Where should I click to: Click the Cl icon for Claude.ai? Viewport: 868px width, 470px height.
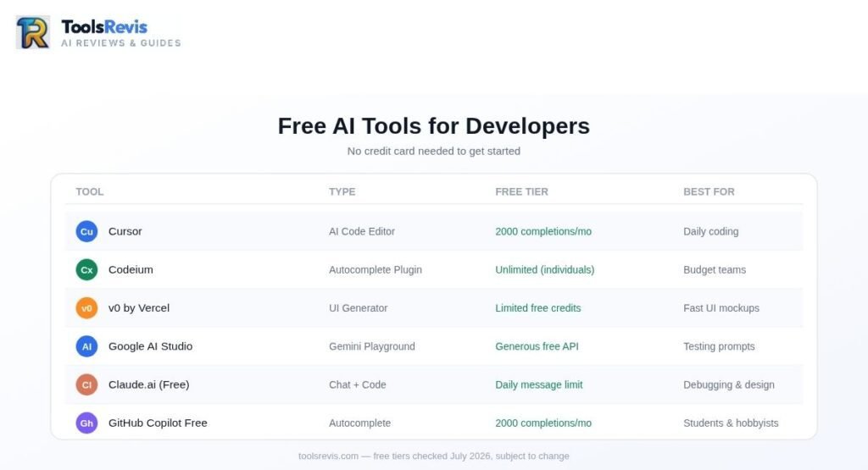pyautogui.click(x=87, y=384)
